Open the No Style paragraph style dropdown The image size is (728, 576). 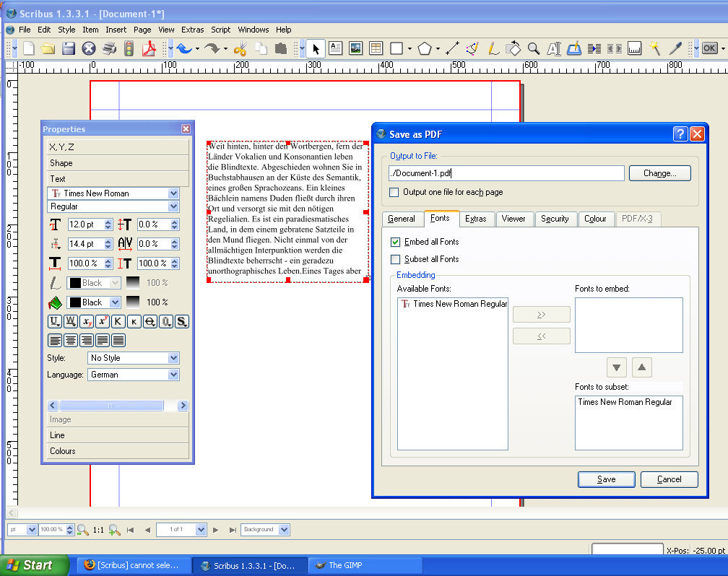click(173, 358)
